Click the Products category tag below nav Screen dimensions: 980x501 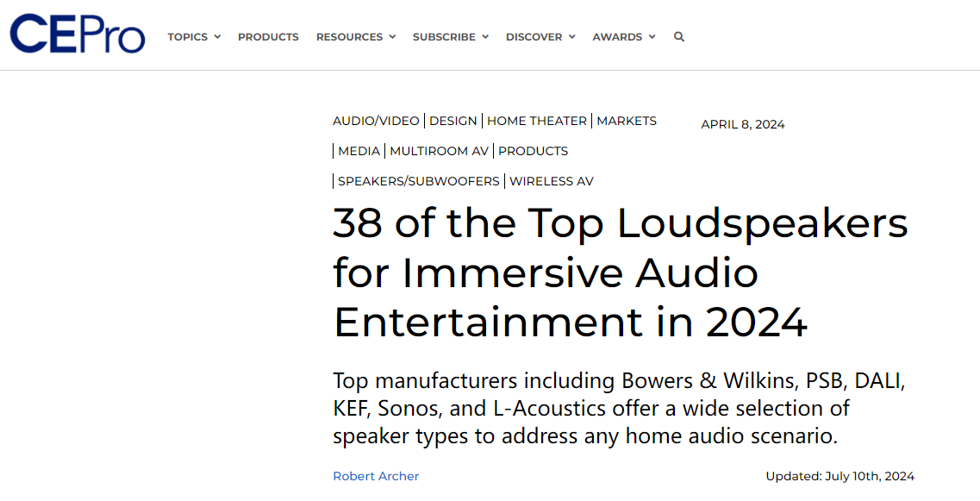[533, 151]
